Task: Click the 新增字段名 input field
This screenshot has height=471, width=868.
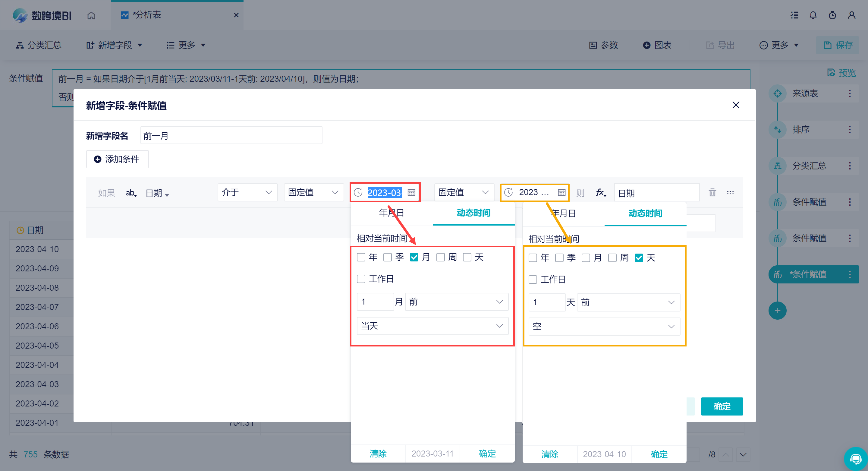Action: coord(231,135)
